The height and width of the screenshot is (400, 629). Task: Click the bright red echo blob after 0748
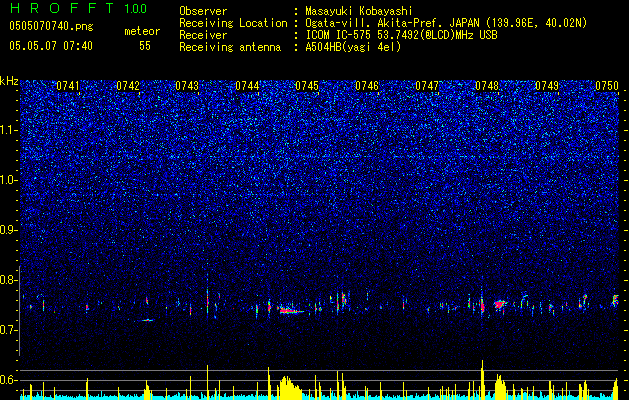(499, 305)
